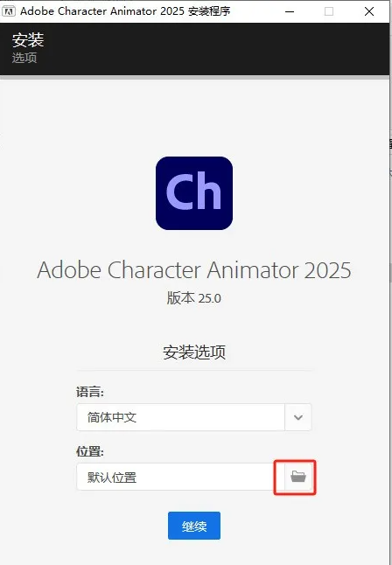
Task: Close the installer window
Action: click(x=369, y=11)
